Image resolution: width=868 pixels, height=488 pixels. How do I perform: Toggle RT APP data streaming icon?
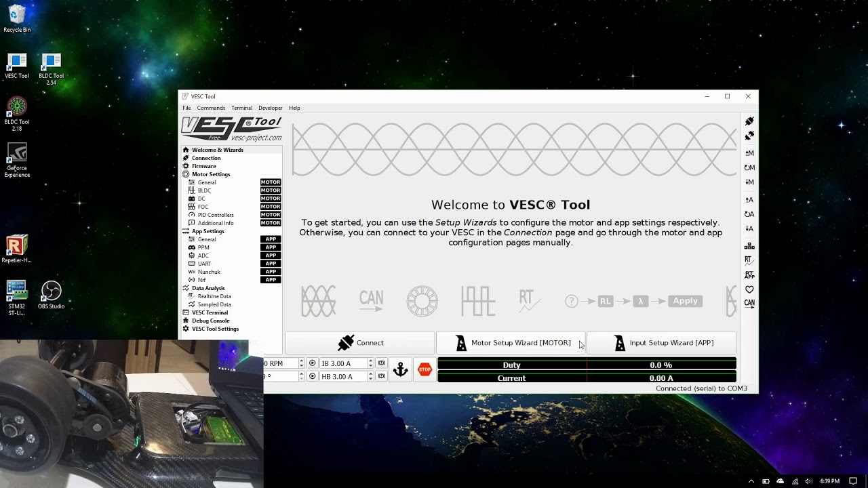tap(749, 274)
